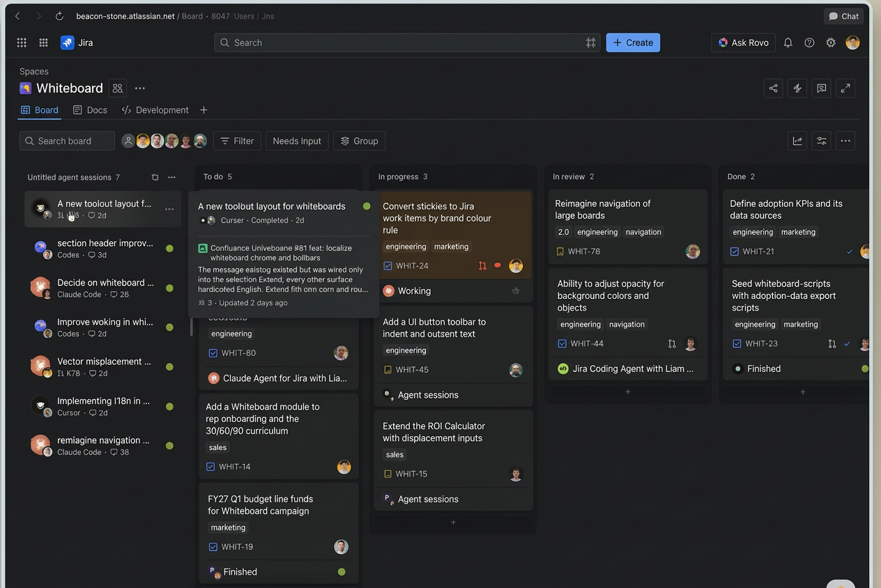Open the Whiteboard more actions ellipsis
881x588 pixels.
(140, 88)
